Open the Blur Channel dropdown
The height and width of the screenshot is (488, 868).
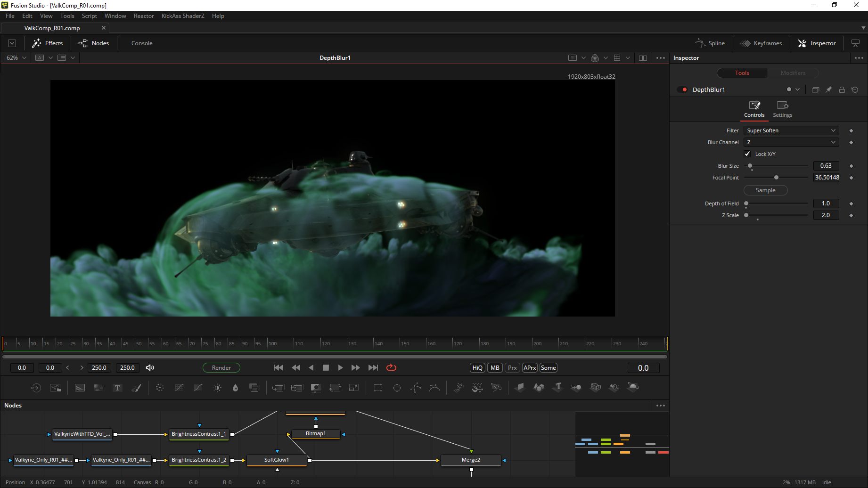pyautogui.click(x=791, y=142)
